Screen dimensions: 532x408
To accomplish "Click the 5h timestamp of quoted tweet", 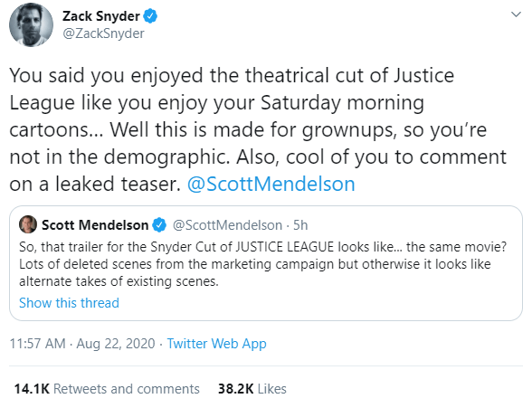I will click(300, 225).
